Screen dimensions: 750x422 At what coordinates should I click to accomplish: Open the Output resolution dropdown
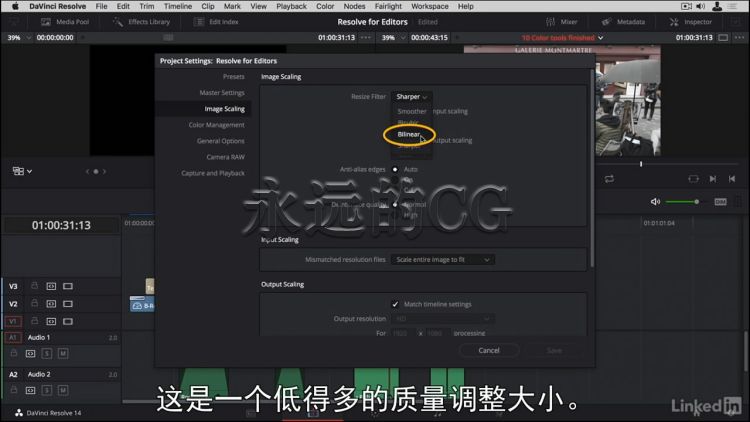coord(443,319)
